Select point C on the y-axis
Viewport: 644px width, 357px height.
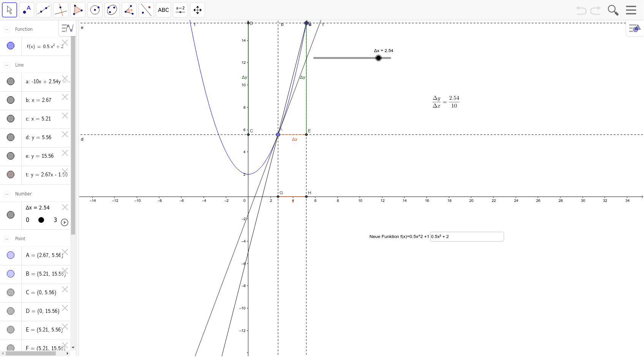(248, 135)
